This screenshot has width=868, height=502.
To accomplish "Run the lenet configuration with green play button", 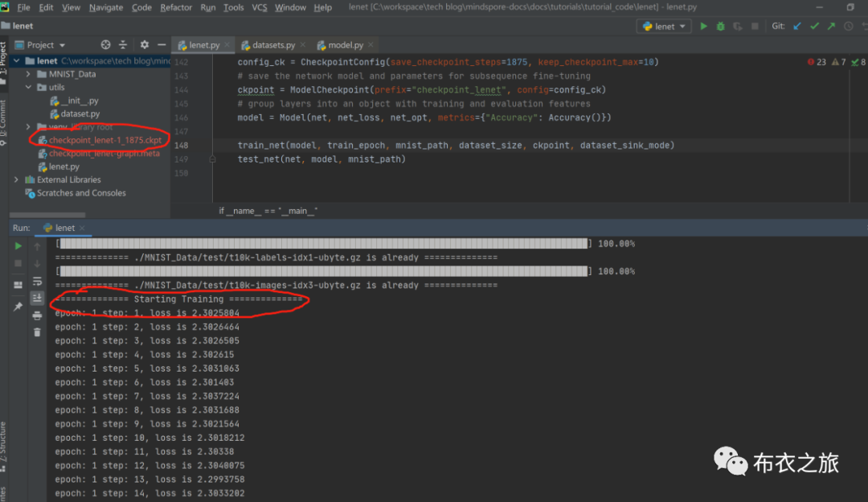I will [x=703, y=26].
